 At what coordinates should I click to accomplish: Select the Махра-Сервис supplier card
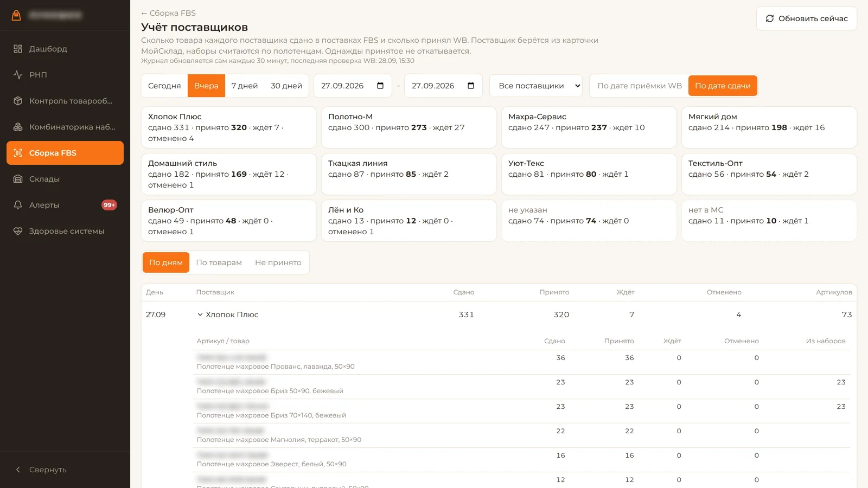pyautogui.click(x=589, y=127)
